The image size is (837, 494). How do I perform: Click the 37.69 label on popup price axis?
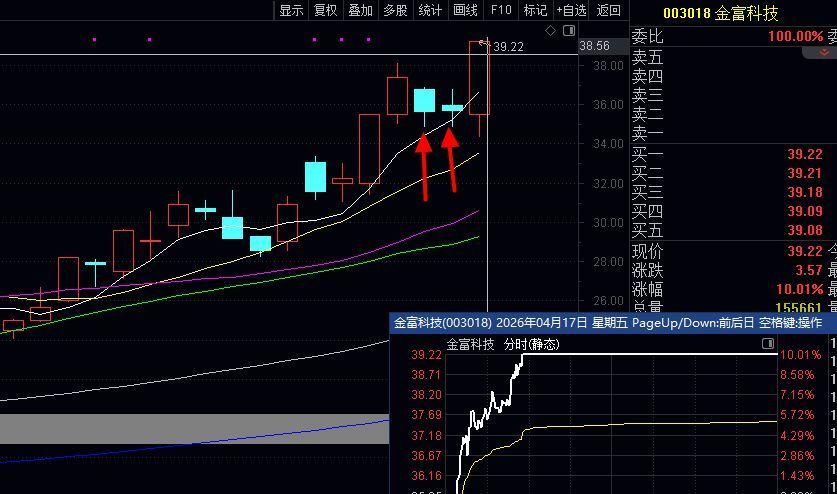[427, 415]
